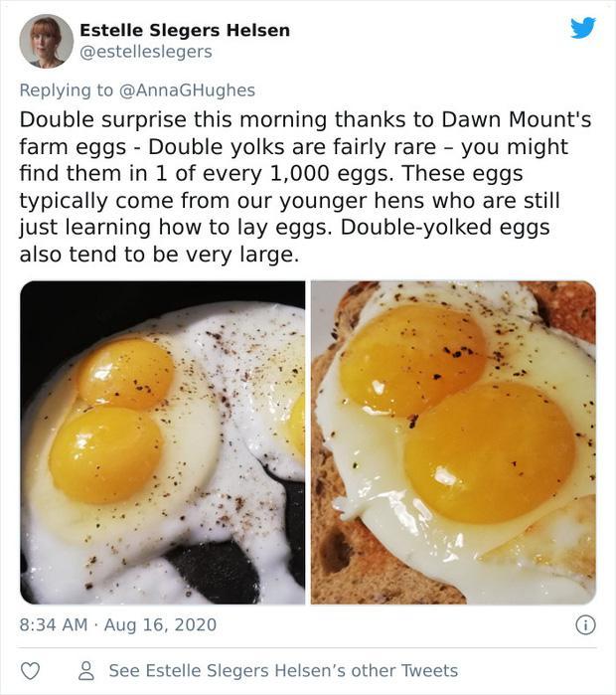Visit the @AnnaGHughes mention link
This screenshot has height=695, width=616.
[x=187, y=89]
